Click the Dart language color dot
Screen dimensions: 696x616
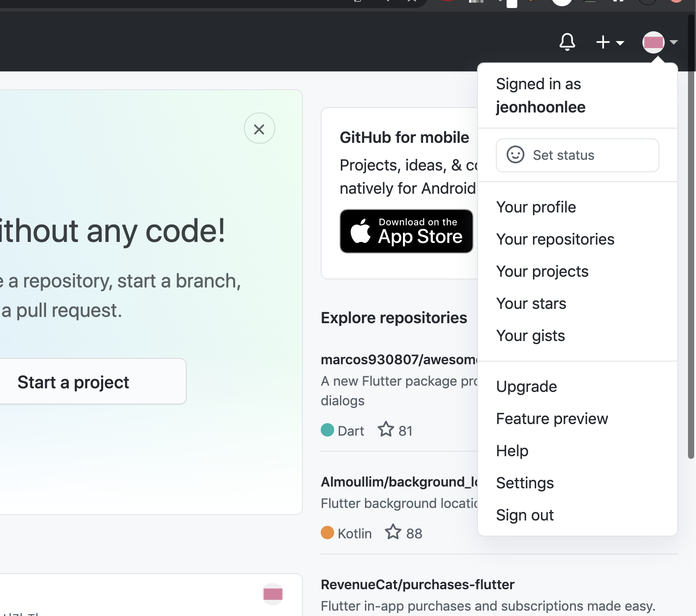327,430
